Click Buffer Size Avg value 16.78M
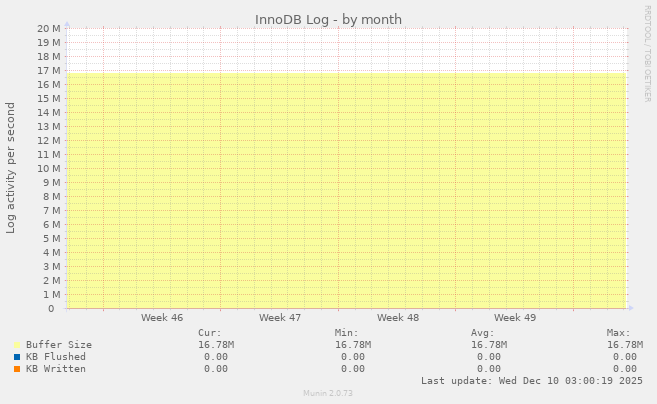The height and width of the screenshot is (404, 657). pyautogui.click(x=489, y=345)
